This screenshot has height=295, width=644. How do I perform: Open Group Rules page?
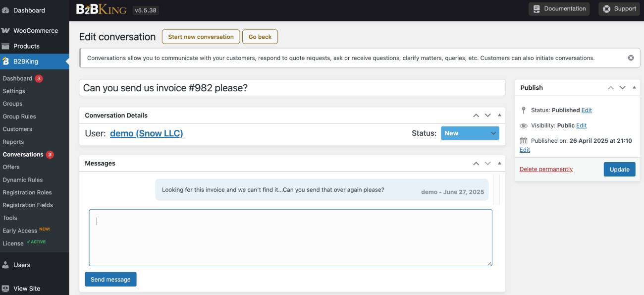19,117
